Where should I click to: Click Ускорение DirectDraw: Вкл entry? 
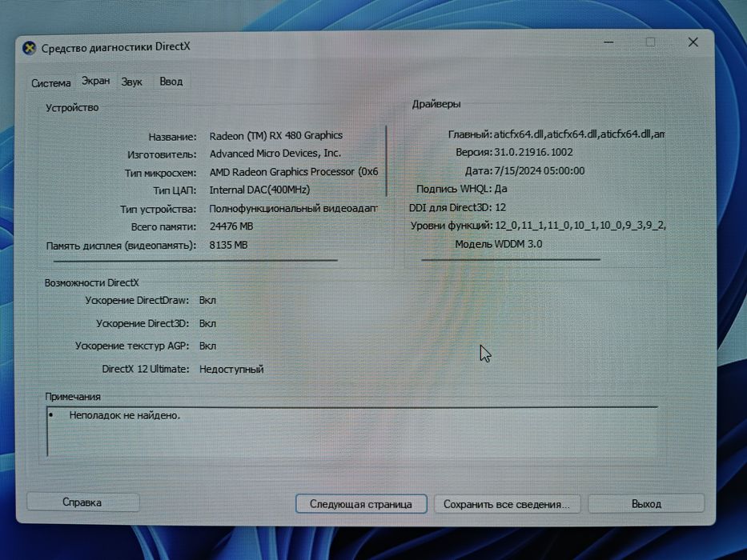coord(151,301)
